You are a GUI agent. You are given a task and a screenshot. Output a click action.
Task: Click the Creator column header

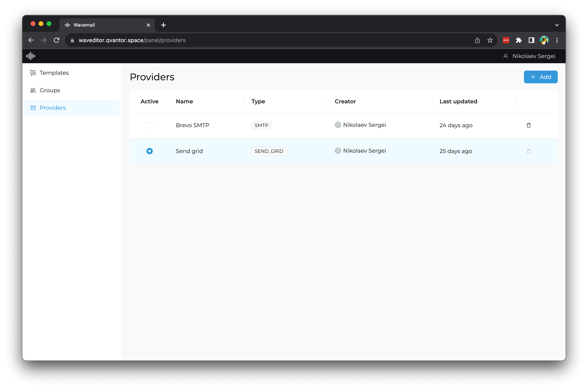tap(345, 101)
